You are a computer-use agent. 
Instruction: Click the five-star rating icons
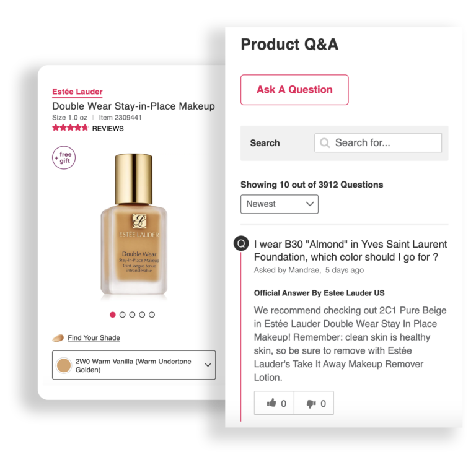pyautogui.click(x=70, y=128)
